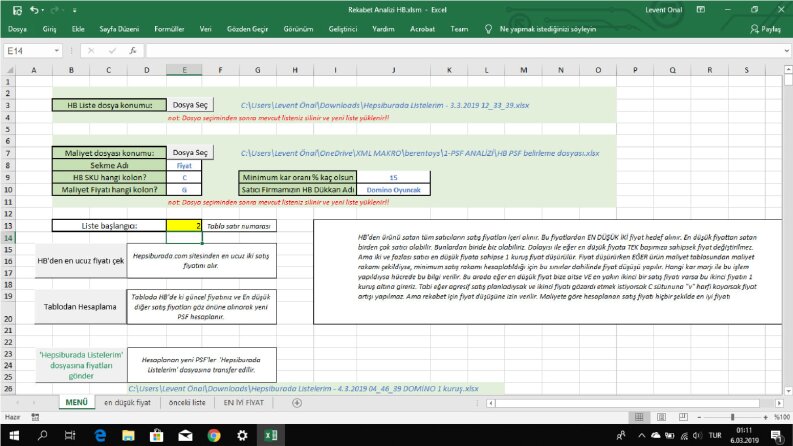
Task: Click the horizontal scrollbar left arrow
Action: tap(491, 403)
